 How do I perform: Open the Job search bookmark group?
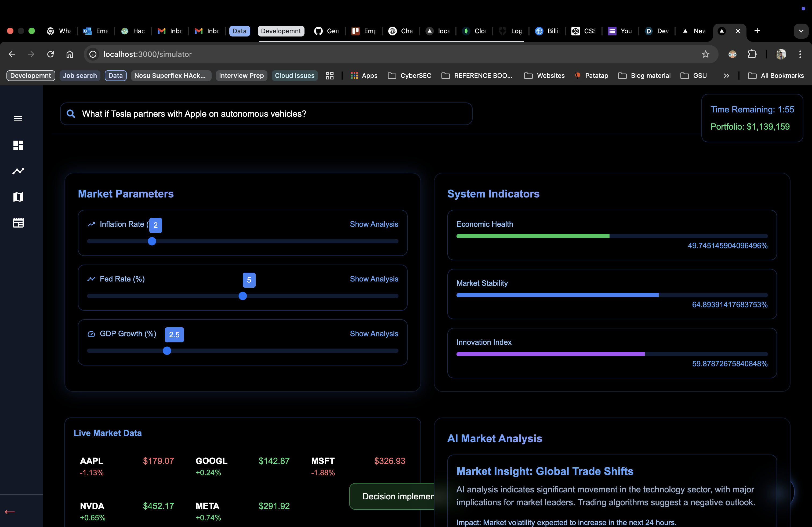coord(79,76)
